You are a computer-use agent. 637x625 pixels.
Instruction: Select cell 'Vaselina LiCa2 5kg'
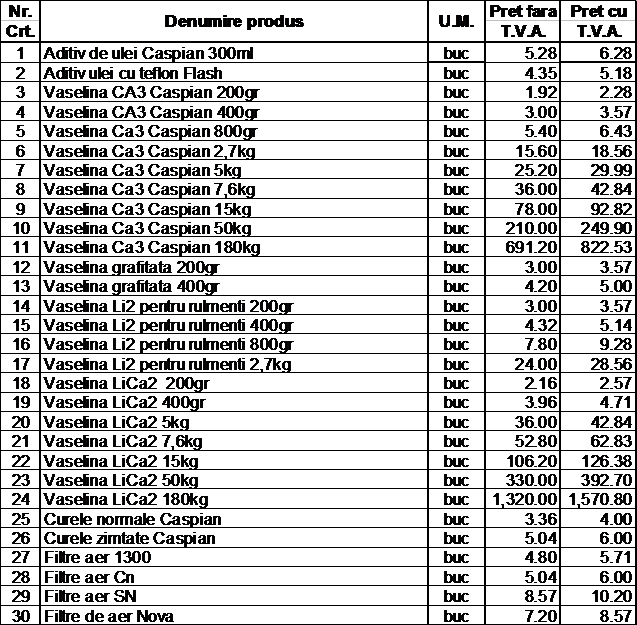pos(234,422)
